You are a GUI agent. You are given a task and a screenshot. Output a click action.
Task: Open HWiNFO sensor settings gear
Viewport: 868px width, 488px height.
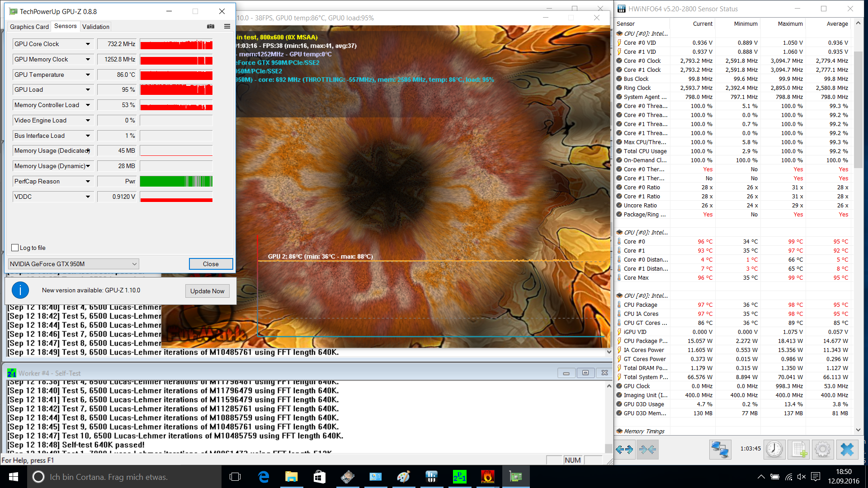[822, 449]
